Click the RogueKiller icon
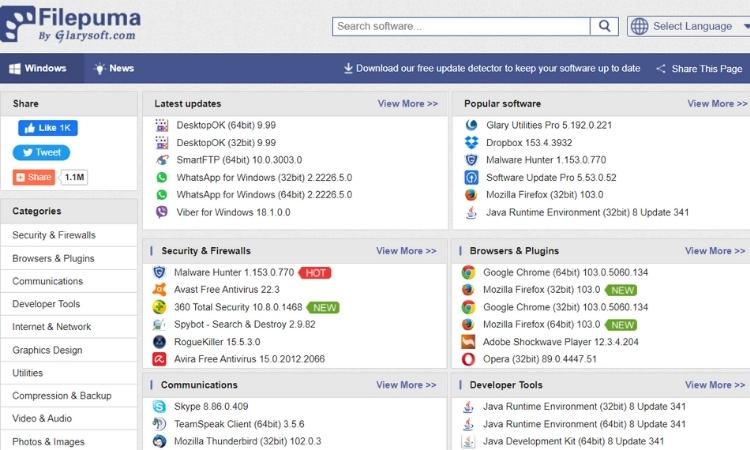 (159, 341)
